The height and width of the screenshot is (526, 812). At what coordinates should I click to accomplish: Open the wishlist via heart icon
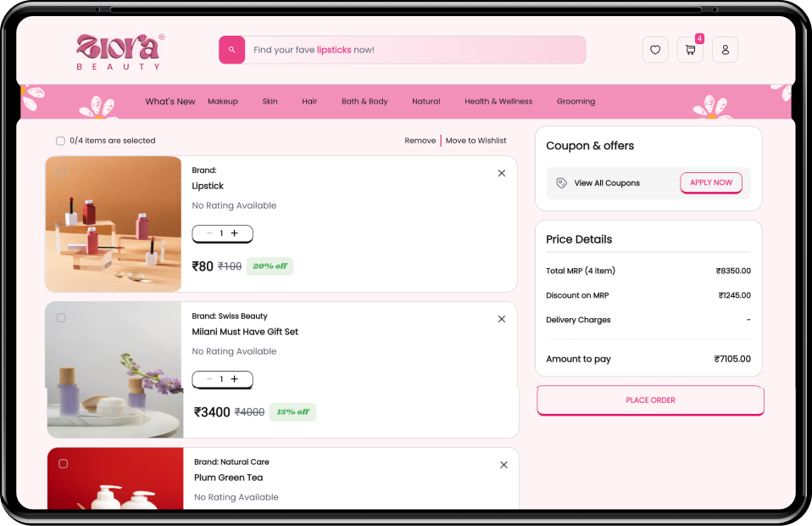coord(654,49)
